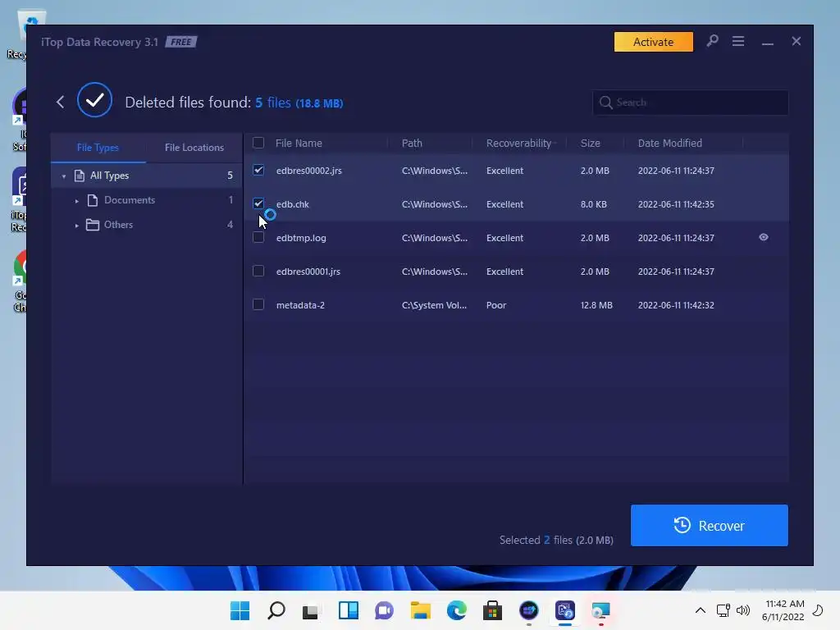Open the Chat app on the taskbar
The height and width of the screenshot is (630, 840).
(x=384, y=610)
